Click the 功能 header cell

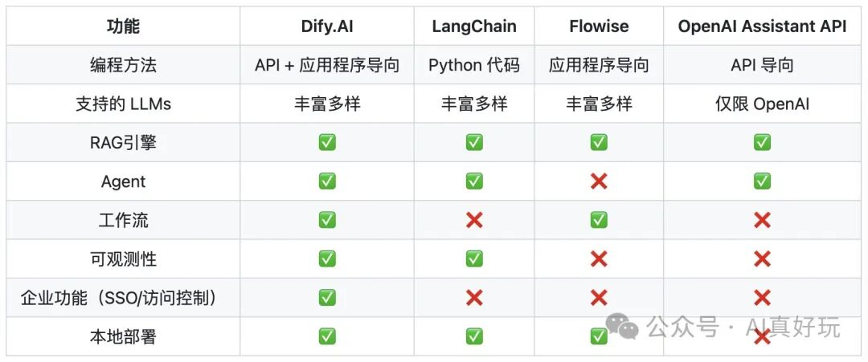(123, 26)
